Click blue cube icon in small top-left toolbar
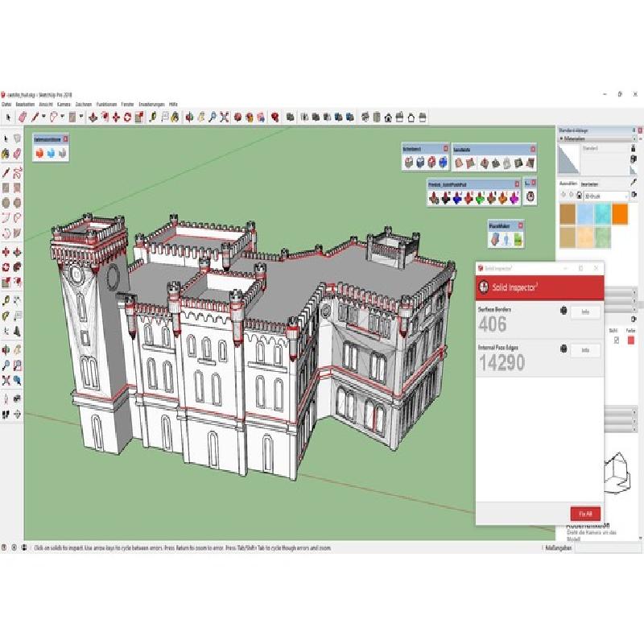 click(51, 153)
